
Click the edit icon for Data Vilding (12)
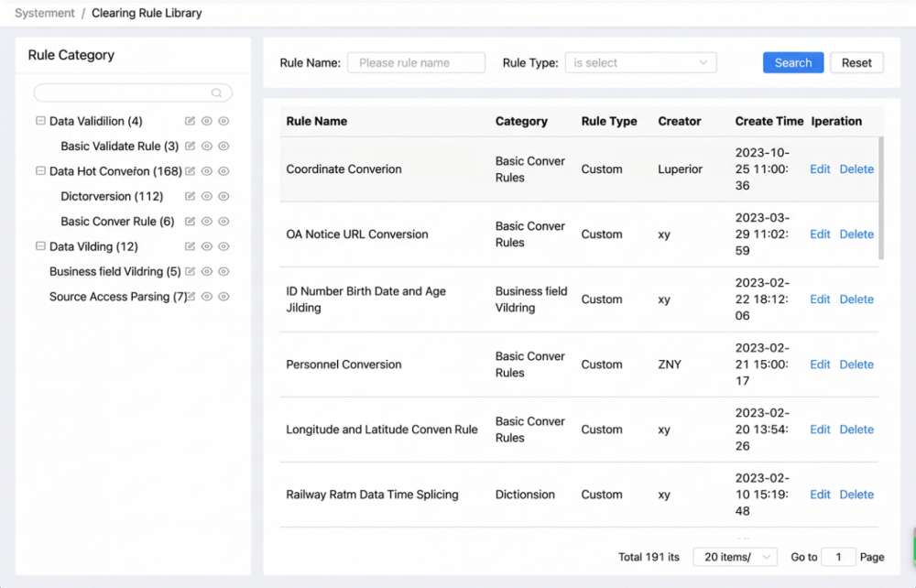(190, 246)
